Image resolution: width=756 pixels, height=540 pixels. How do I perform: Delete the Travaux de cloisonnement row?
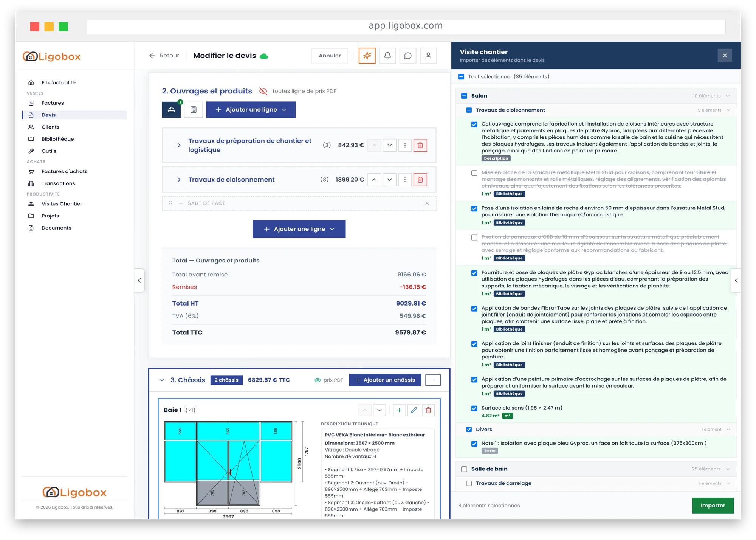click(x=420, y=180)
